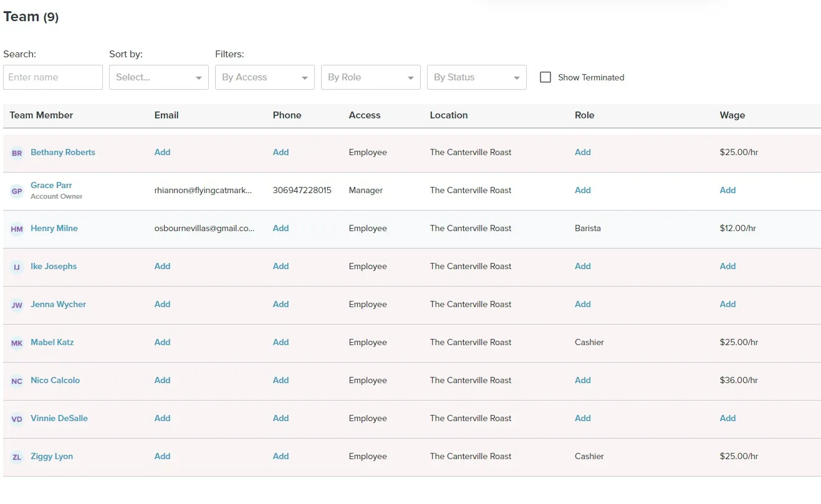Add a wage for Vinnie DeSalle

[x=728, y=418]
